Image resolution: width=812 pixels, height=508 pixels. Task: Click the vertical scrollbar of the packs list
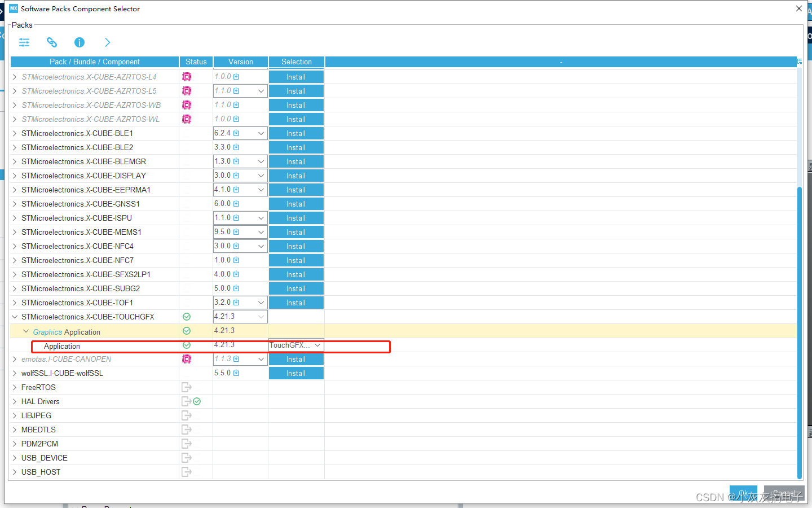click(x=800, y=332)
